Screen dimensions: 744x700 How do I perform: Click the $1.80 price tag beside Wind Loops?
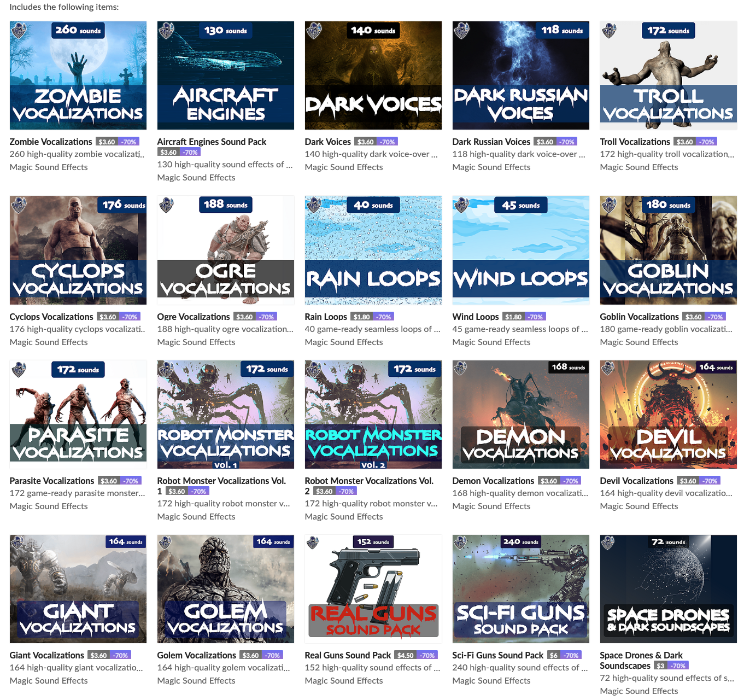(513, 317)
